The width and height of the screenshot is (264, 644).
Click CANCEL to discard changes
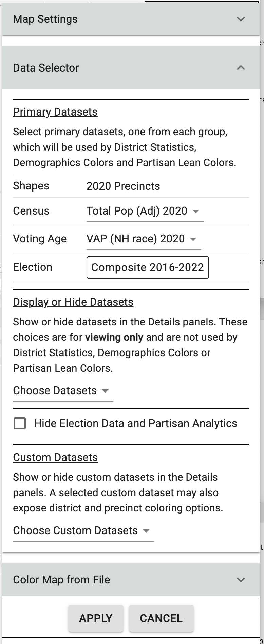161,618
